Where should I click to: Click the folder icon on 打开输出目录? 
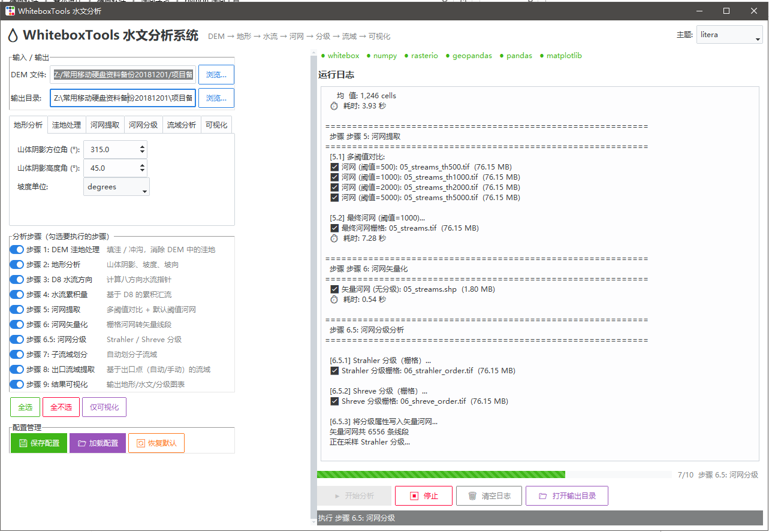click(543, 496)
